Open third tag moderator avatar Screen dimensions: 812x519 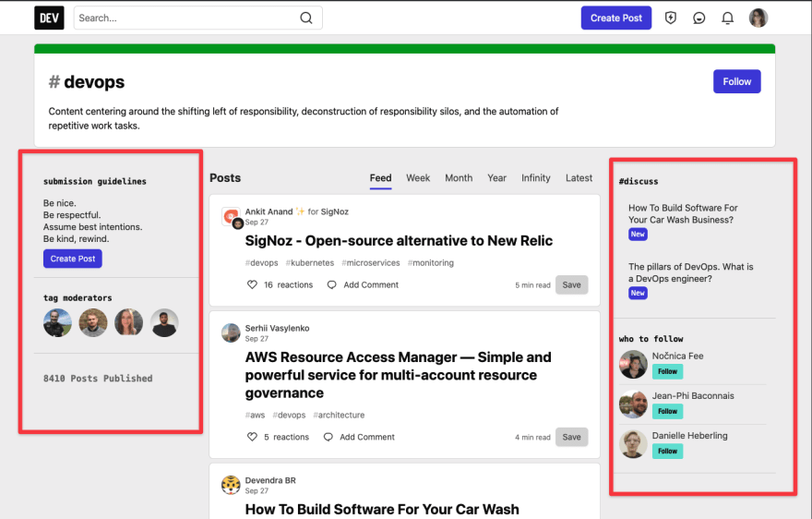click(128, 322)
